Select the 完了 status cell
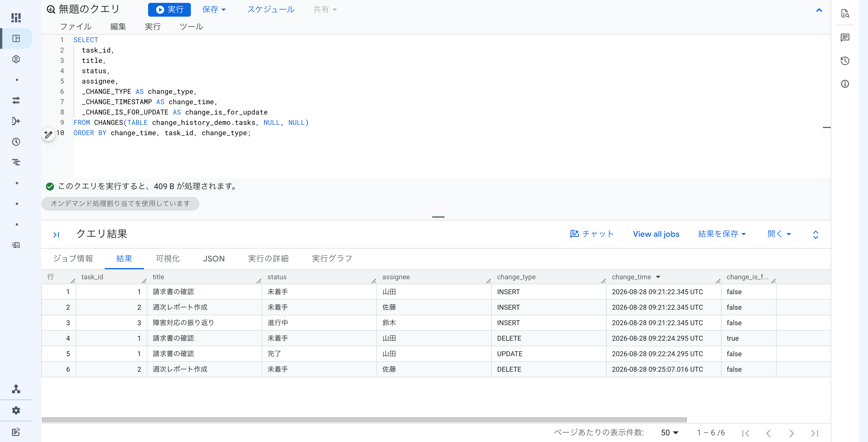 point(319,354)
